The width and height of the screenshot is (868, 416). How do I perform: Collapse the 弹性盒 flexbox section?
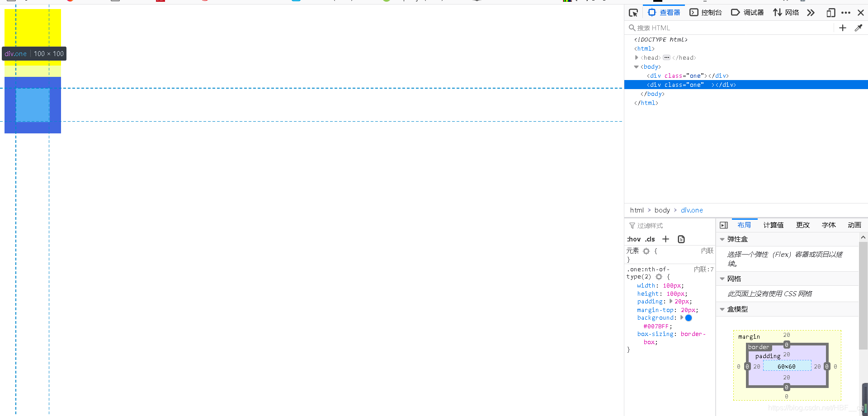pos(722,239)
